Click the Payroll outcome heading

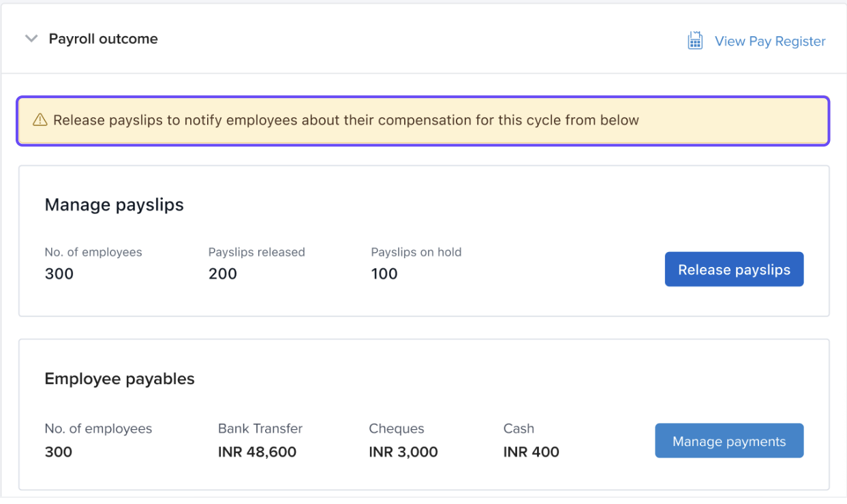tap(103, 39)
